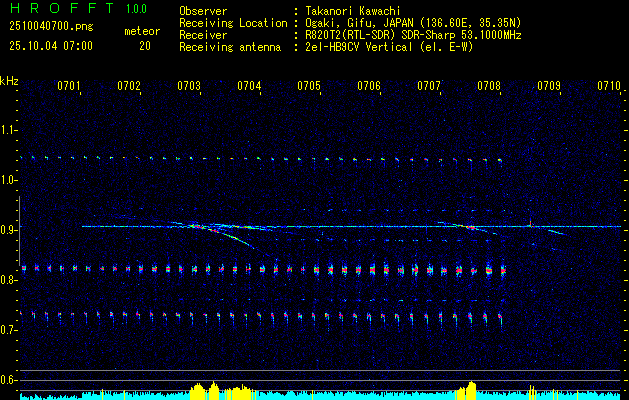Click the 2510040700.png file name
Image resolution: width=629 pixels, height=400 pixels.
51,23
